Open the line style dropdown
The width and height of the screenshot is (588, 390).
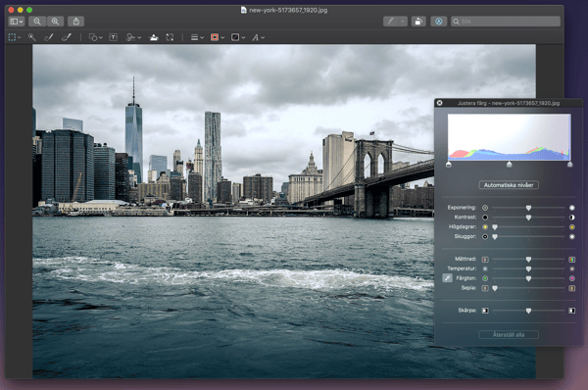[x=197, y=37]
